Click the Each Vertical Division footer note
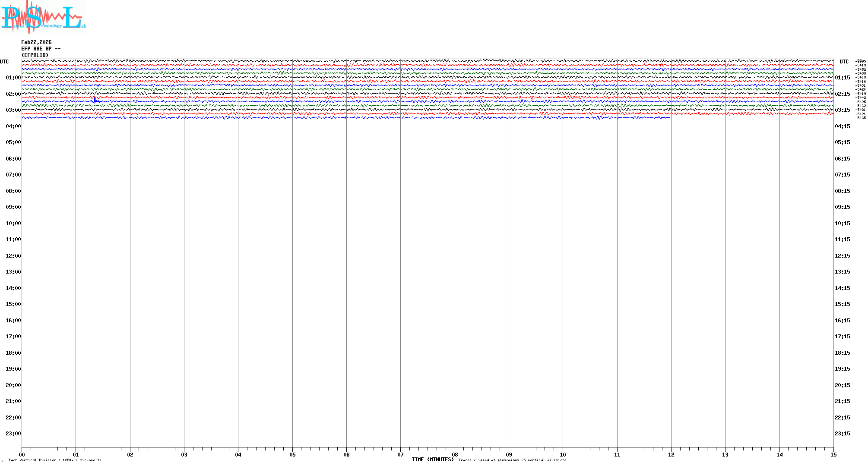868x466 pixels. pyautogui.click(x=55, y=460)
